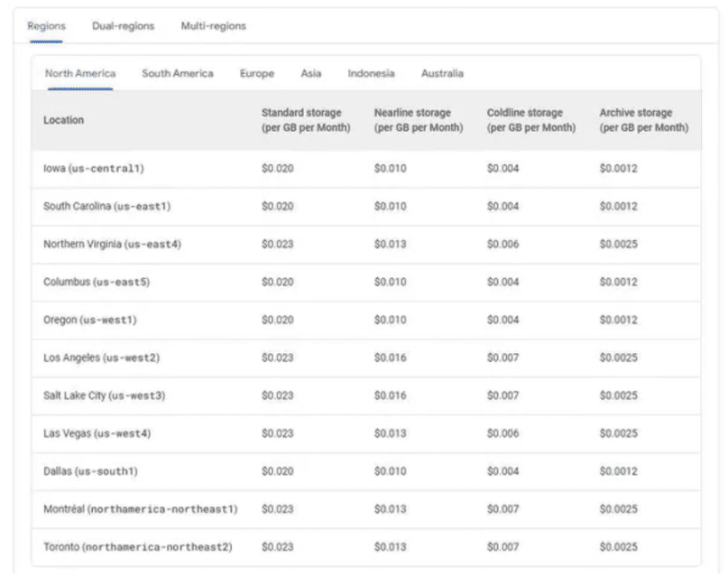The height and width of the screenshot is (575, 728).
Task: Click Las Vegas (us-west4) location
Action: coord(97,433)
